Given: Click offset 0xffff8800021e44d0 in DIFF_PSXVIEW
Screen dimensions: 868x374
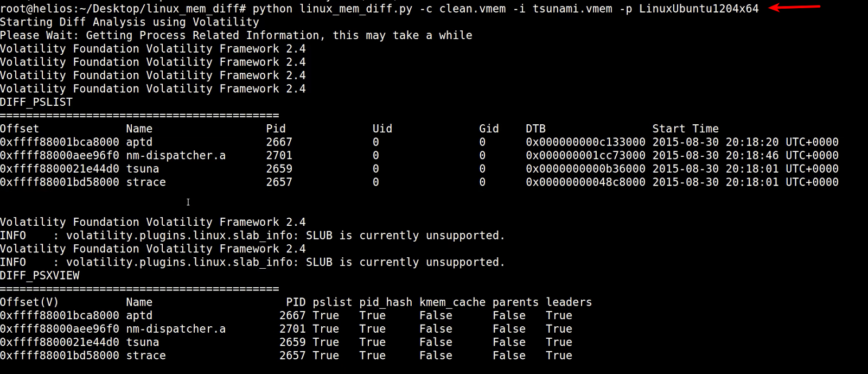Looking at the screenshot, I should click(x=60, y=343).
